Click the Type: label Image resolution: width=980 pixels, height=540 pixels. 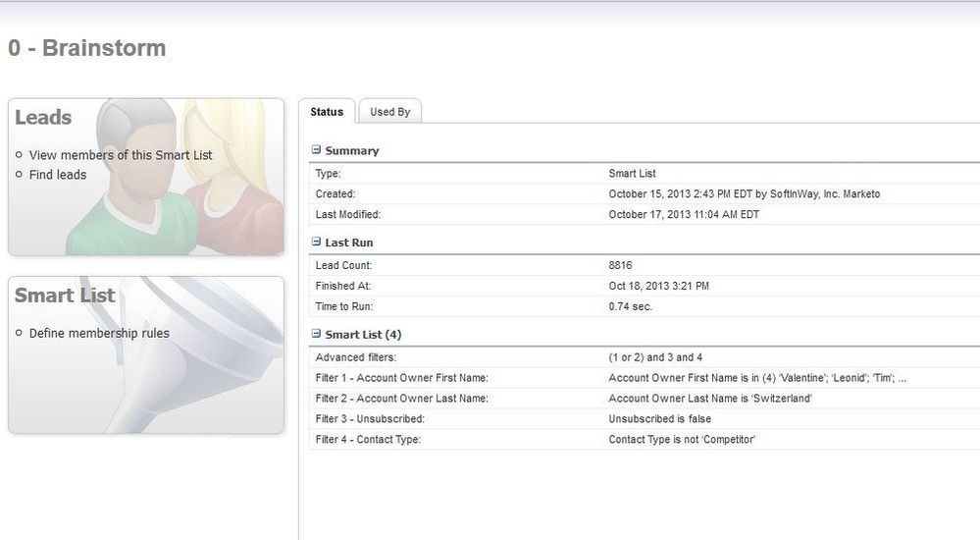point(328,174)
